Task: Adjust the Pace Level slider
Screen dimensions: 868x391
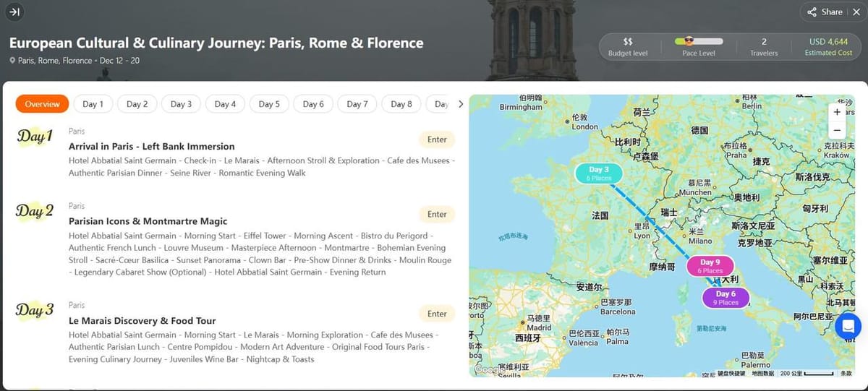Action: 698,42
